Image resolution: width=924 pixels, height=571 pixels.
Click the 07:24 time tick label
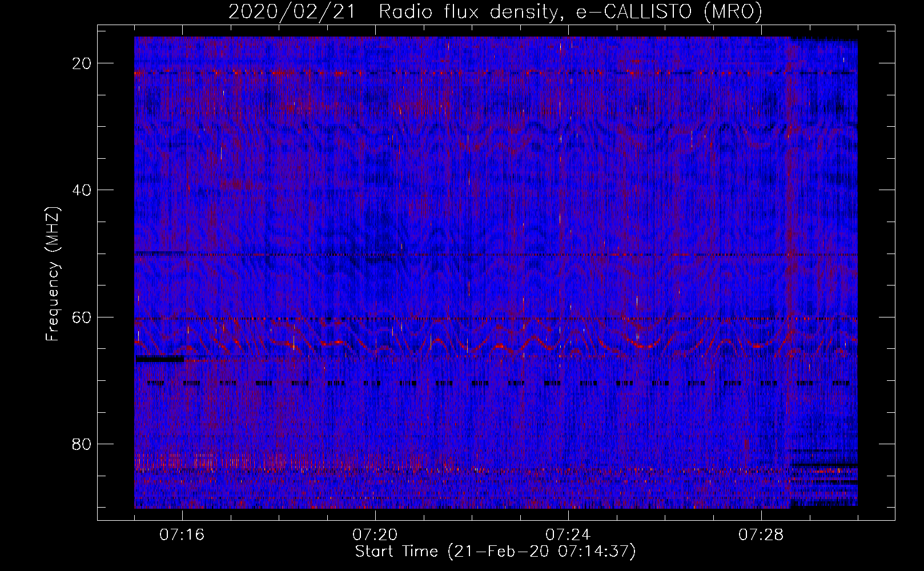tap(568, 535)
